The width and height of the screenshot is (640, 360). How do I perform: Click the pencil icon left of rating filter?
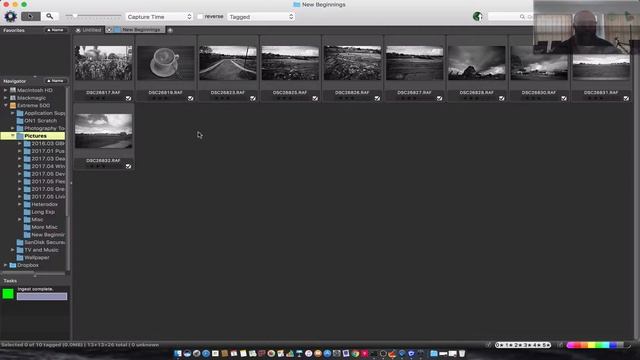[489, 345]
